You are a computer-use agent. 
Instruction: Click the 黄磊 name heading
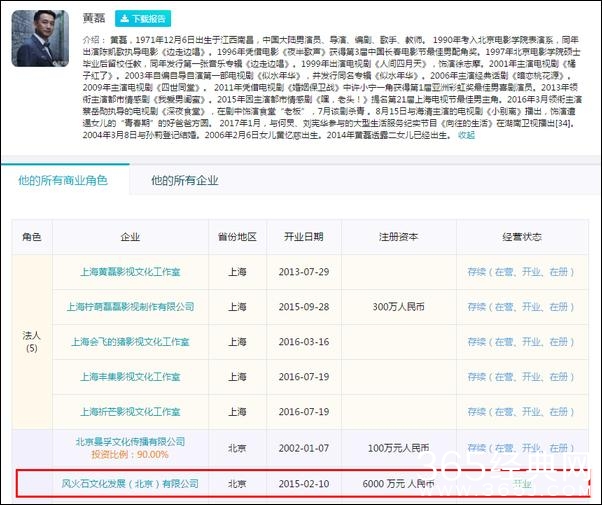[96, 18]
